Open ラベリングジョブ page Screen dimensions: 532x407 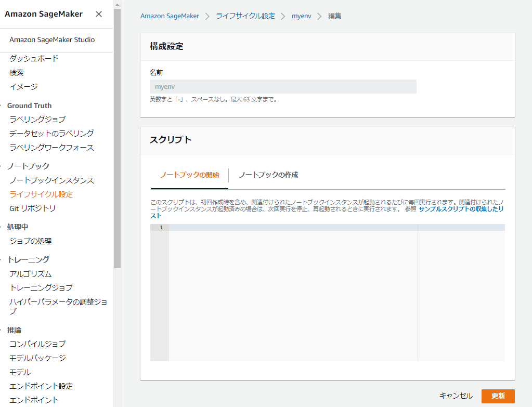[x=37, y=120]
